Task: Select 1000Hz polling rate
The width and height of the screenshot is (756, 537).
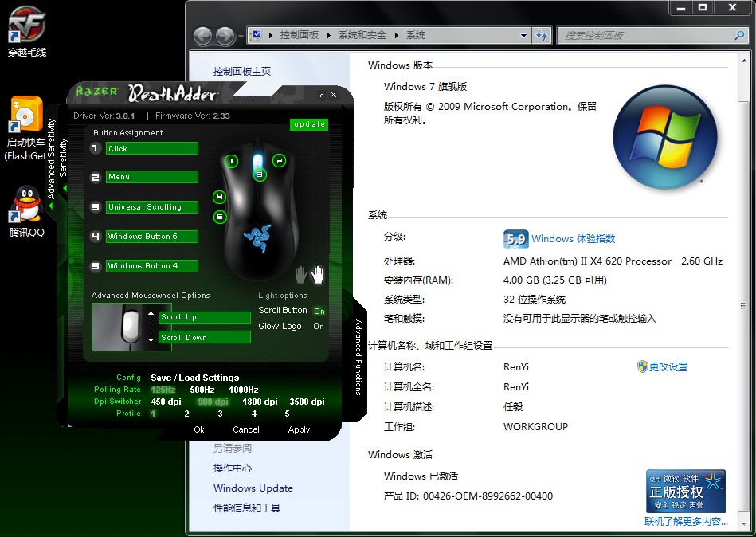Action: pyautogui.click(x=244, y=390)
